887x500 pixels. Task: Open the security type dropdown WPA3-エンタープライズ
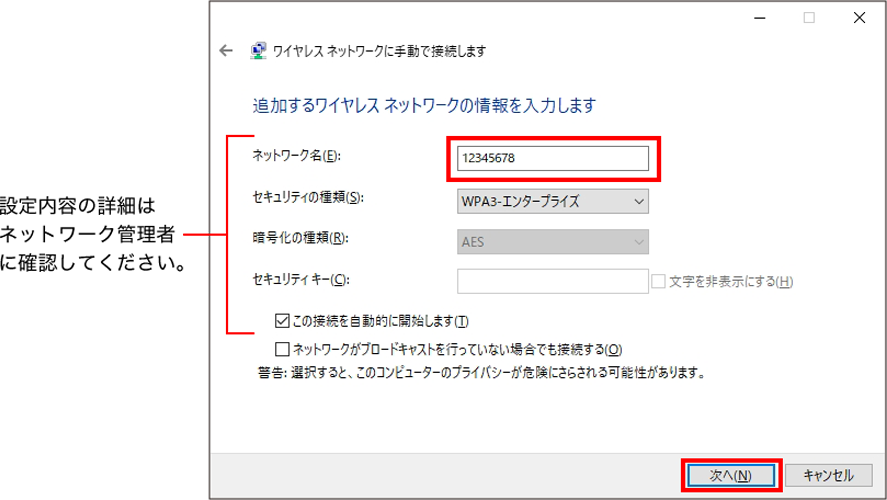pyautogui.click(x=553, y=201)
